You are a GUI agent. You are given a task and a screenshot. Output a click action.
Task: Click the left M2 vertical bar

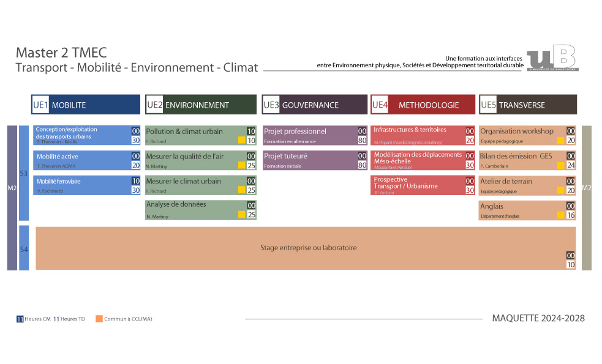(12, 198)
